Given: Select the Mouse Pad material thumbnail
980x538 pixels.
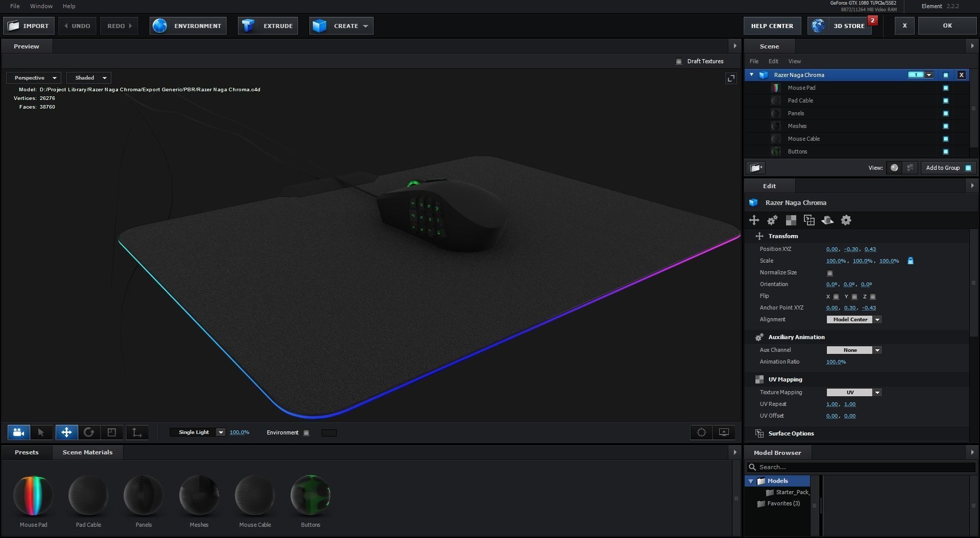Looking at the screenshot, I should pyautogui.click(x=33, y=495).
